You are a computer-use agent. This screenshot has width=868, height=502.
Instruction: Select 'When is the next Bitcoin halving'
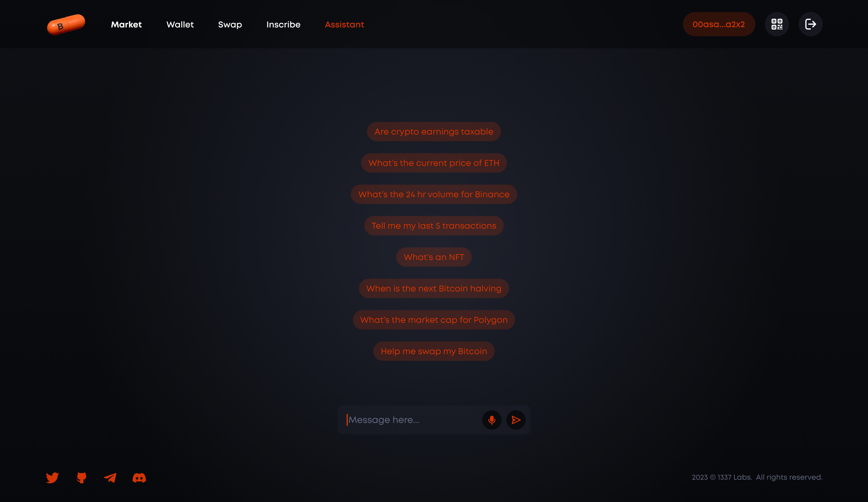point(434,288)
